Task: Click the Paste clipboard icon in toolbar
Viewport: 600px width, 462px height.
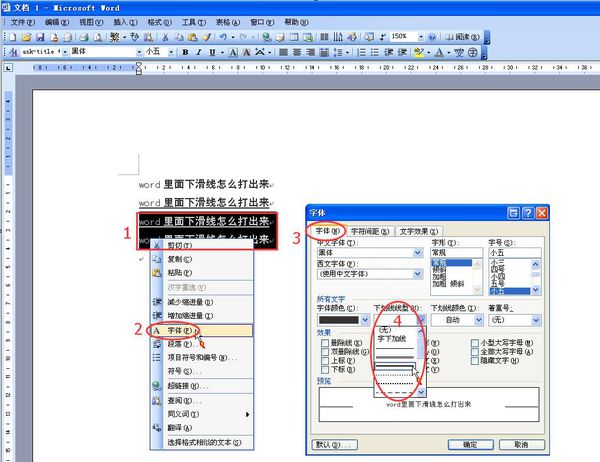Action: 193,37
